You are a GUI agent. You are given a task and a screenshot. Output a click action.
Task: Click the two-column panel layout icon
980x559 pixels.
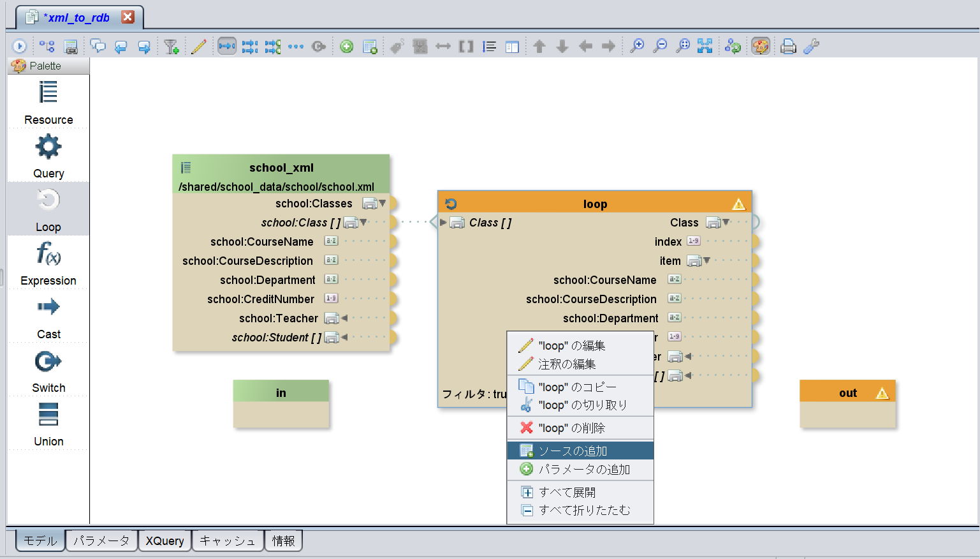[512, 46]
